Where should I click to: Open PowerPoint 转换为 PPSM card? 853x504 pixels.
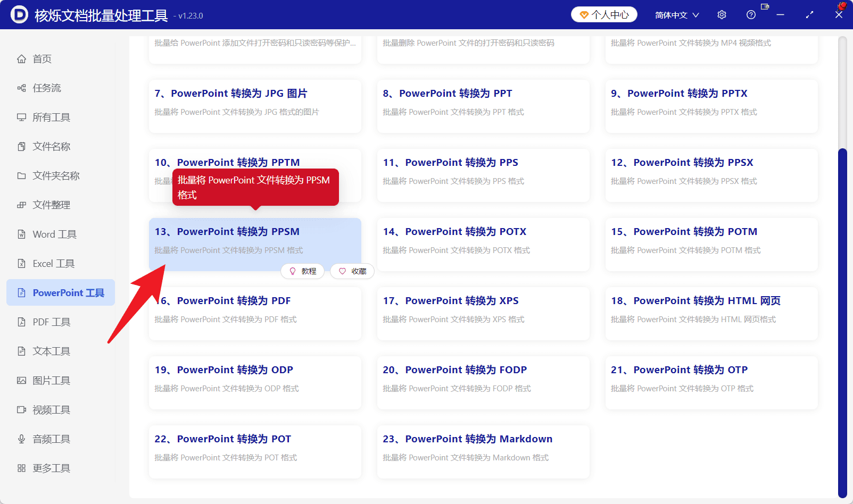click(x=255, y=245)
